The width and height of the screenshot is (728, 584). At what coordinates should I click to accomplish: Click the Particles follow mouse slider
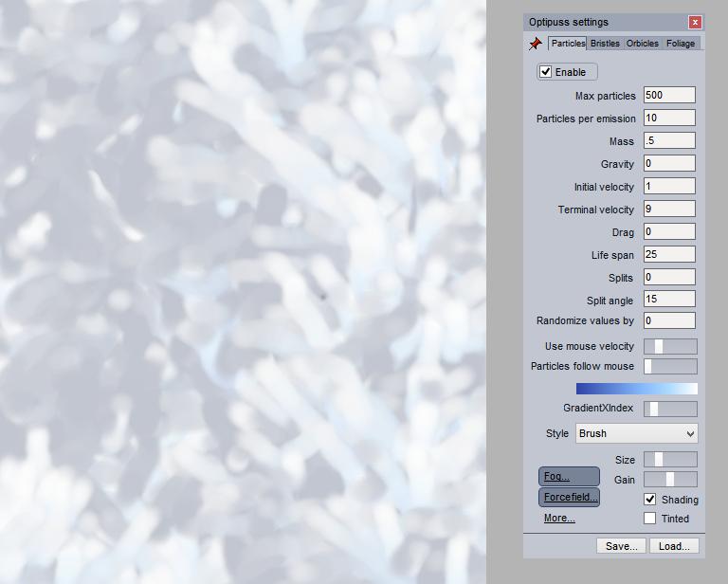click(669, 366)
